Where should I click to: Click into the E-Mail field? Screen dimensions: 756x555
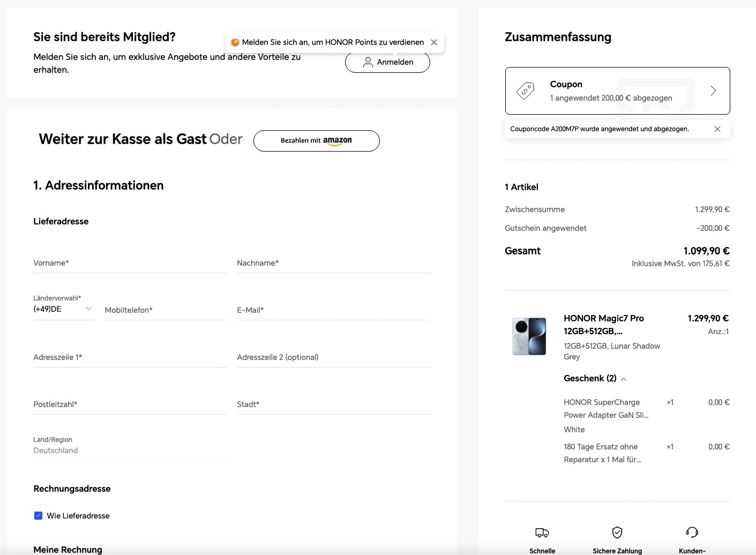tap(334, 310)
